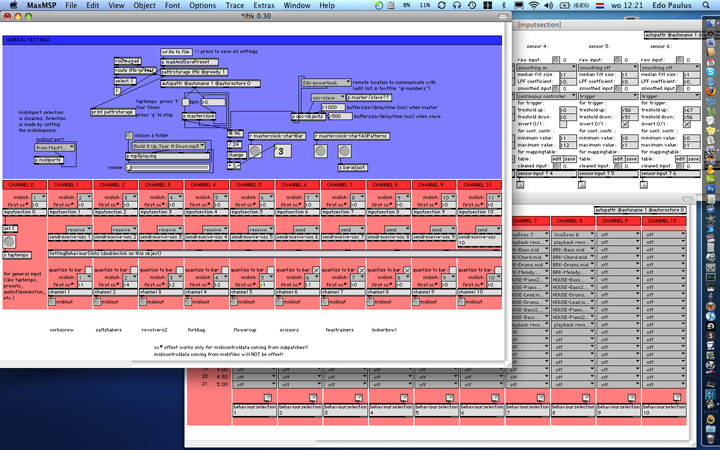The image size is (720, 450).
Task: Uncheck Channel 7 quantize to bar
Action: click(362, 270)
